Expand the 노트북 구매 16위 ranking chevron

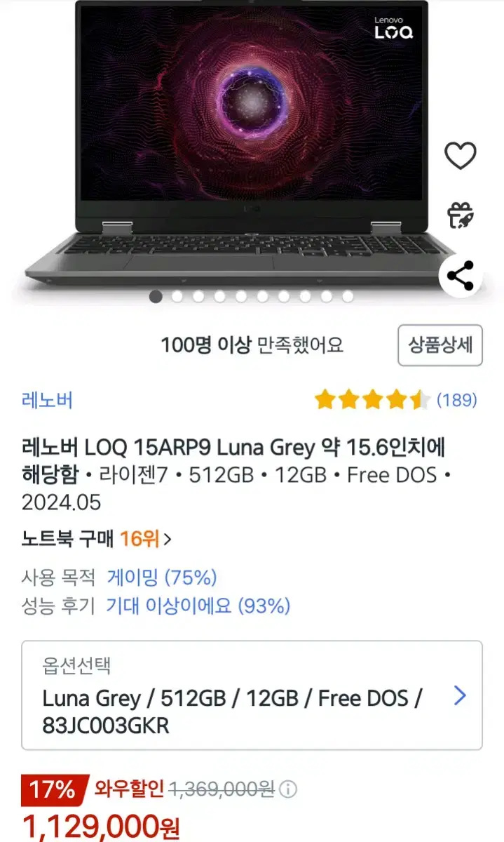167,539
